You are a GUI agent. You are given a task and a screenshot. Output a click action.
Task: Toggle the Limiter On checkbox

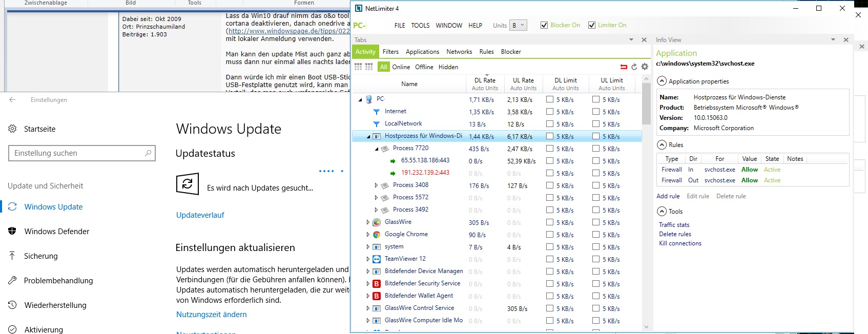pyautogui.click(x=592, y=25)
